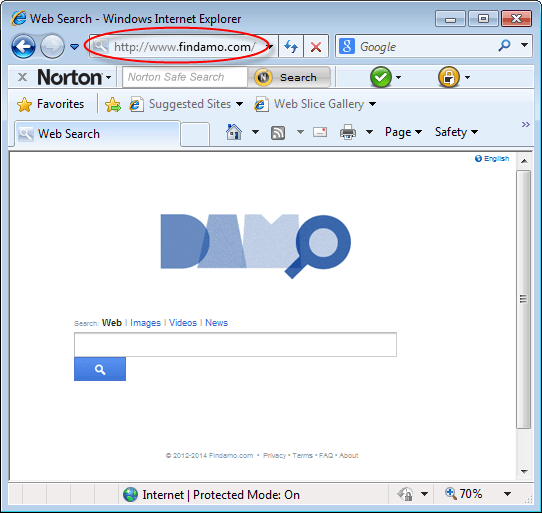542x513 pixels.
Task: Click in the Google search box
Action: 425,46
